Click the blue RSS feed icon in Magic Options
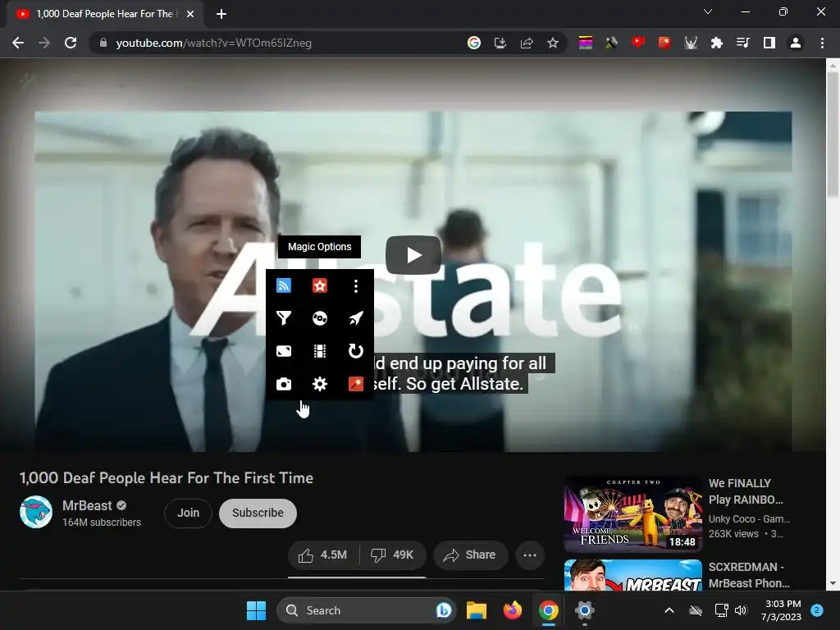840x630 pixels. click(283, 285)
